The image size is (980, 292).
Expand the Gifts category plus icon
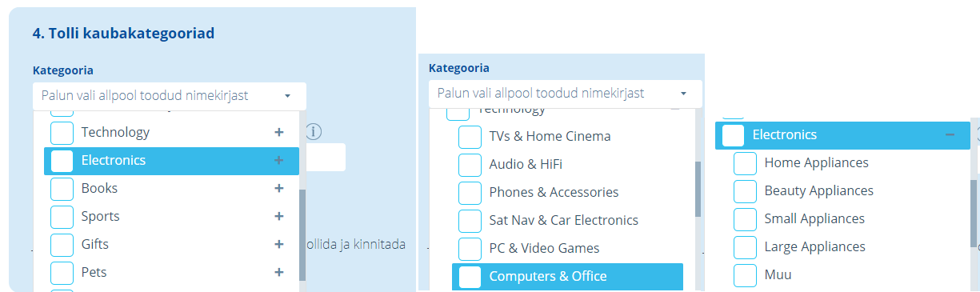click(x=279, y=244)
